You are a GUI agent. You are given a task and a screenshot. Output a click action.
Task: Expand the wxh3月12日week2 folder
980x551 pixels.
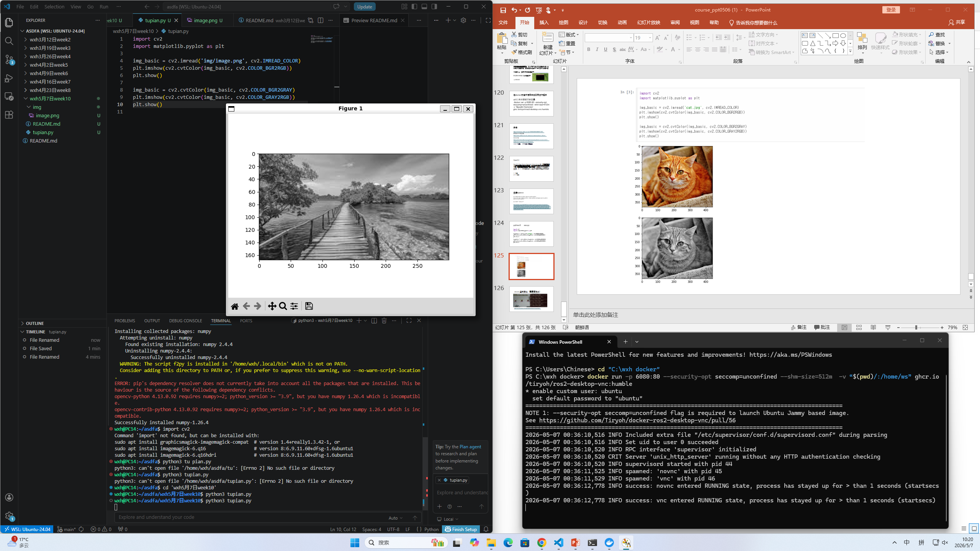pyautogui.click(x=50, y=39)
